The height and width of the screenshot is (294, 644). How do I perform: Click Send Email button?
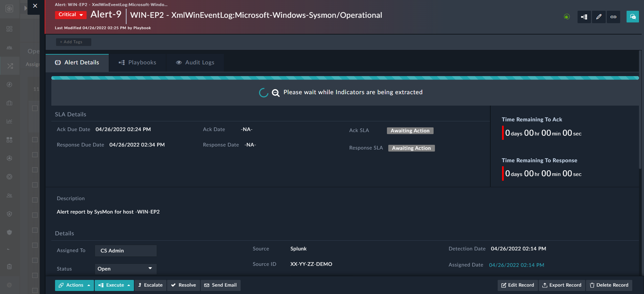tap(220, 285)
